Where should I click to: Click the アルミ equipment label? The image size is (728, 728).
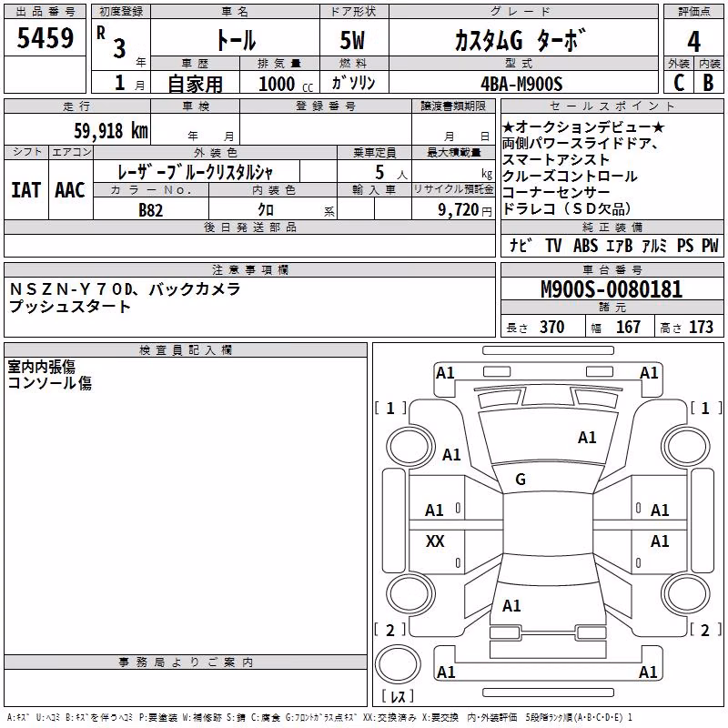655,246
